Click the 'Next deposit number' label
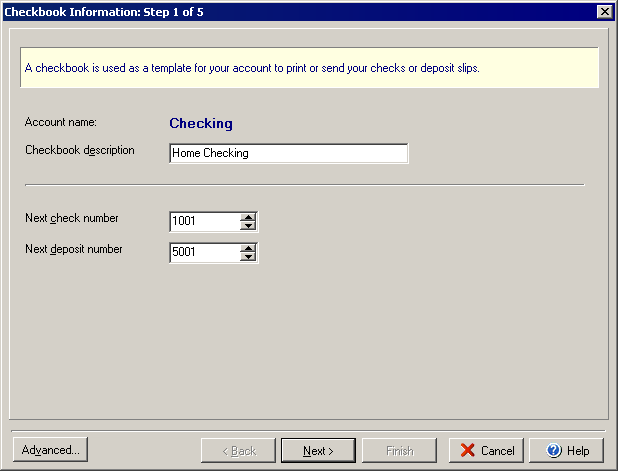This screenshot has height=471, width=618. pyautogui.click(x=74, y=249)
